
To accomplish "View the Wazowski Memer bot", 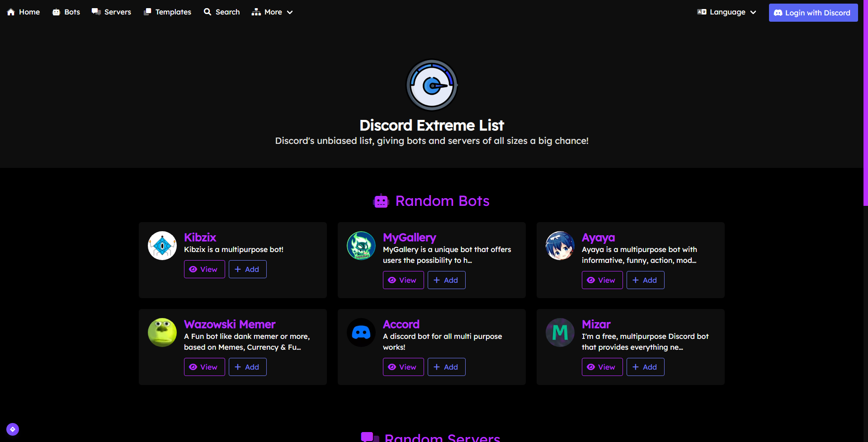I will (204, 367).
